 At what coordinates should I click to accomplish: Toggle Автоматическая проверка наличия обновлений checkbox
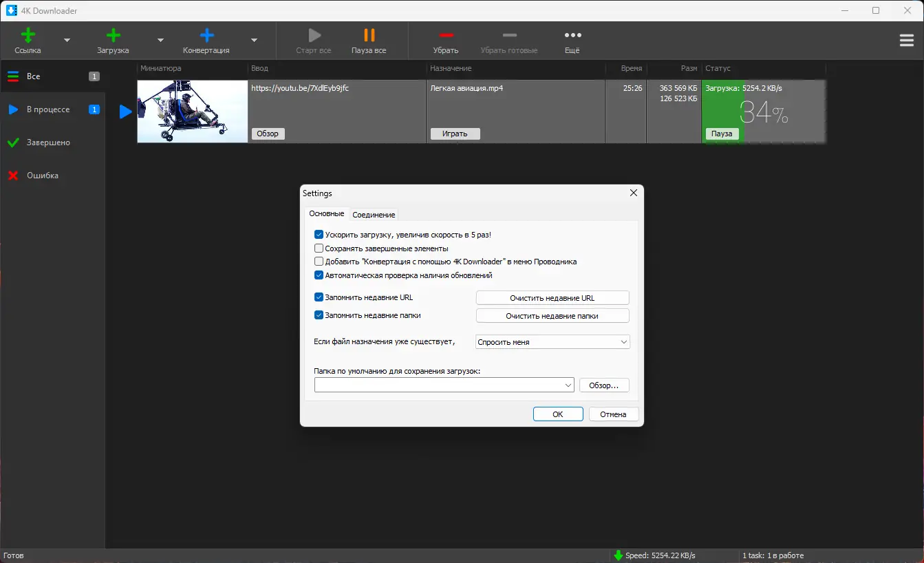click(x=319, y=275)
